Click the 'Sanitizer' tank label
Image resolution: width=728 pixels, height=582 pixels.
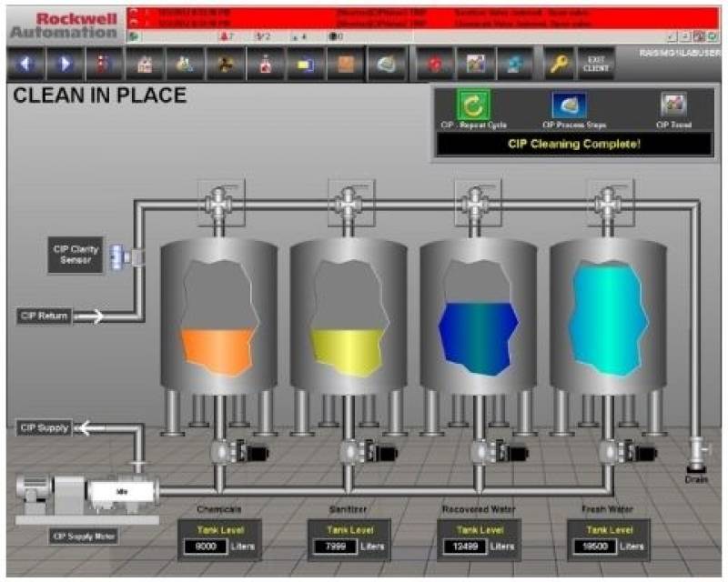coord(349,509)
